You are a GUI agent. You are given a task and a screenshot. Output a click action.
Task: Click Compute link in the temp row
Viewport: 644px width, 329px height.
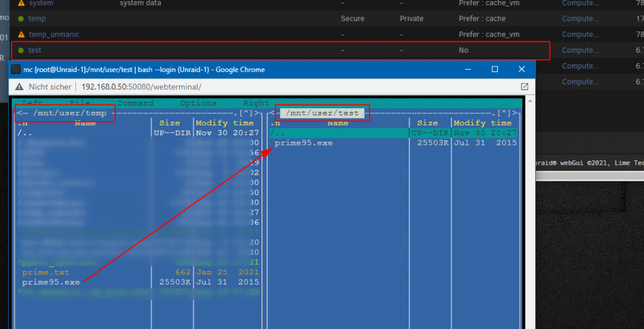point(580,19)
